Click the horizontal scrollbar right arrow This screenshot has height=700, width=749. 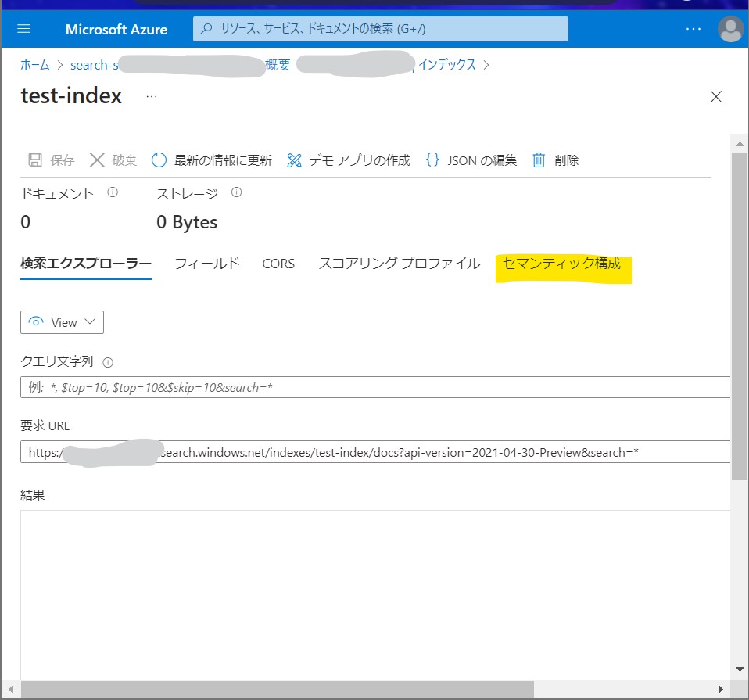pos(721,690)
